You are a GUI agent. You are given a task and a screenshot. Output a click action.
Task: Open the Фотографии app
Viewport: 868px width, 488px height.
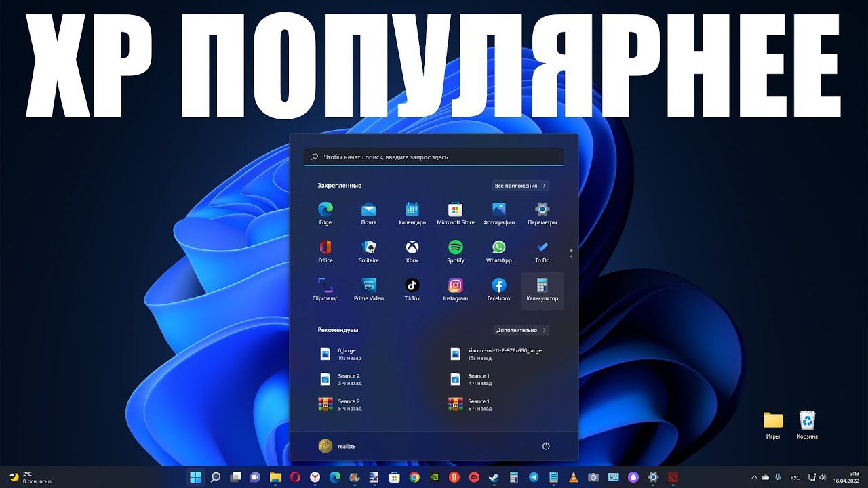tap(499, 213)
